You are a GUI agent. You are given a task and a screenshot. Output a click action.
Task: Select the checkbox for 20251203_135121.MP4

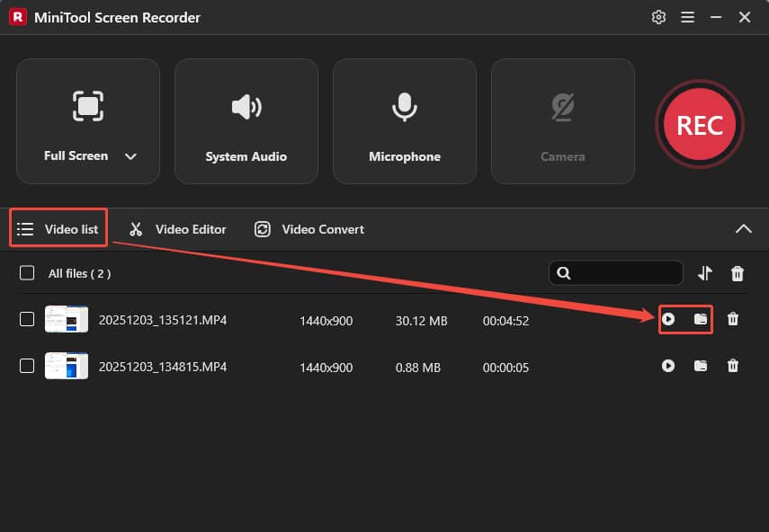click(x=25, y=319)
